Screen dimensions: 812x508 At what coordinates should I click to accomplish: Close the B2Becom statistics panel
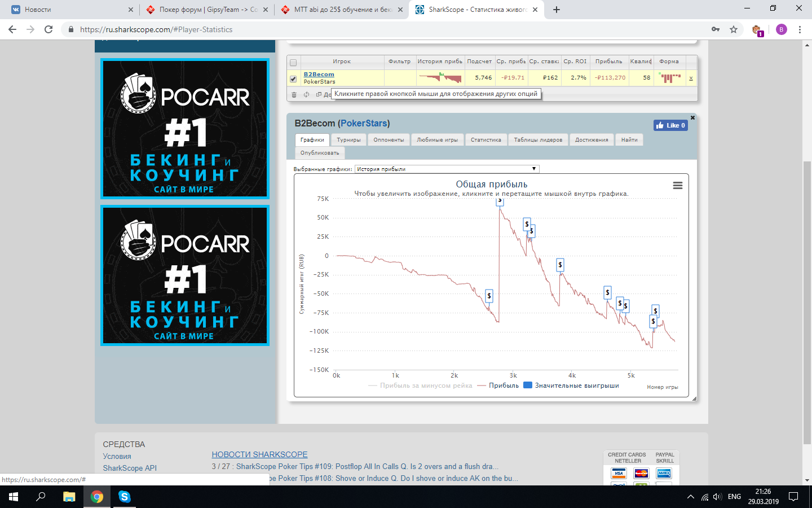(693, 117)
